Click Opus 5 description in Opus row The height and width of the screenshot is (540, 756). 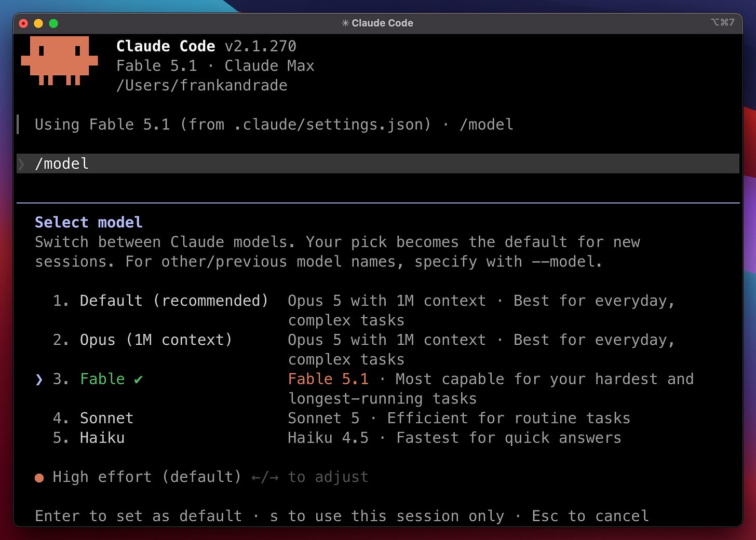click(481, 349)
